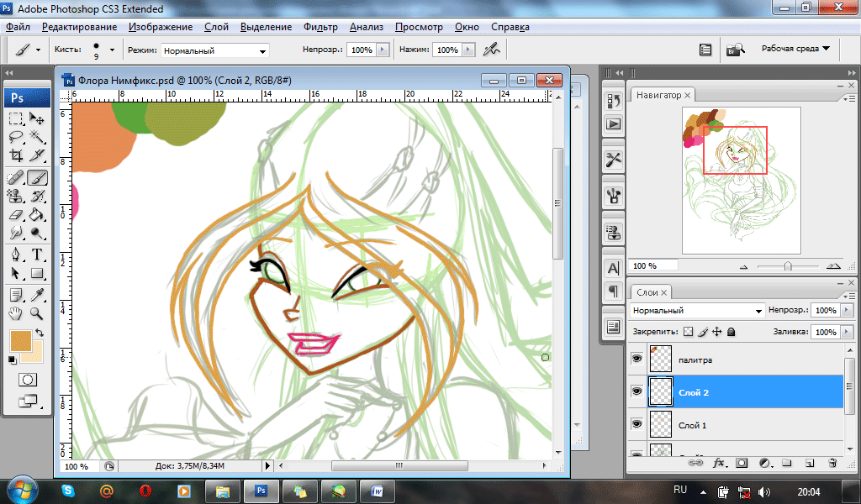Open layer style fx menu
Viewport: 861px width, 504px height.
tap(719, 462)
